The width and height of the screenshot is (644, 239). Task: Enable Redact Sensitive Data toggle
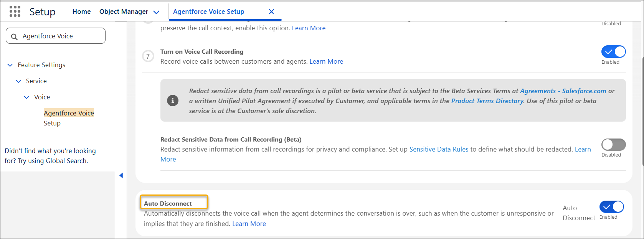[x=613, y=145]
